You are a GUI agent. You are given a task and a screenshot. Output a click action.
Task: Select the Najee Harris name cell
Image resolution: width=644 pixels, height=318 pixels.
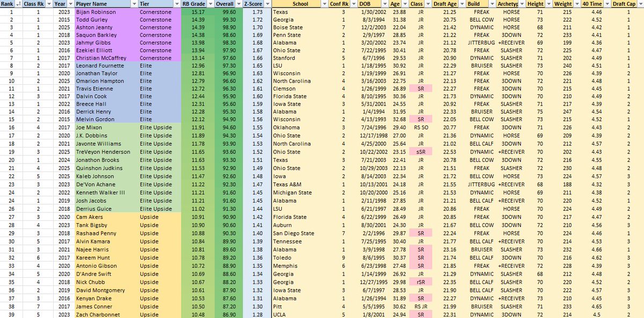coord(106,249)
